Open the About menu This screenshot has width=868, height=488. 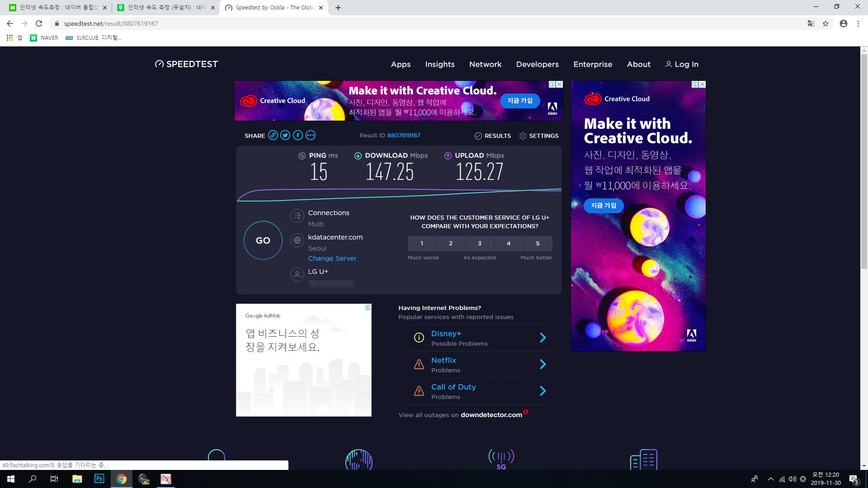coord(638,64)
